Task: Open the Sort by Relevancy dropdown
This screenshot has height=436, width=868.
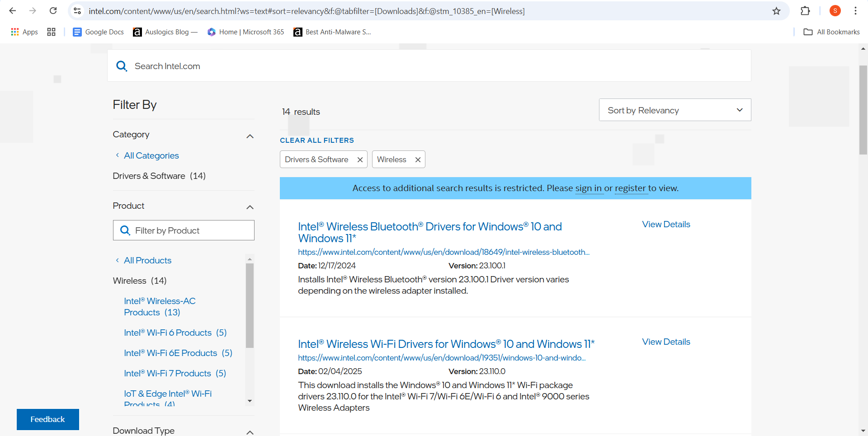Action: point(675,110)
